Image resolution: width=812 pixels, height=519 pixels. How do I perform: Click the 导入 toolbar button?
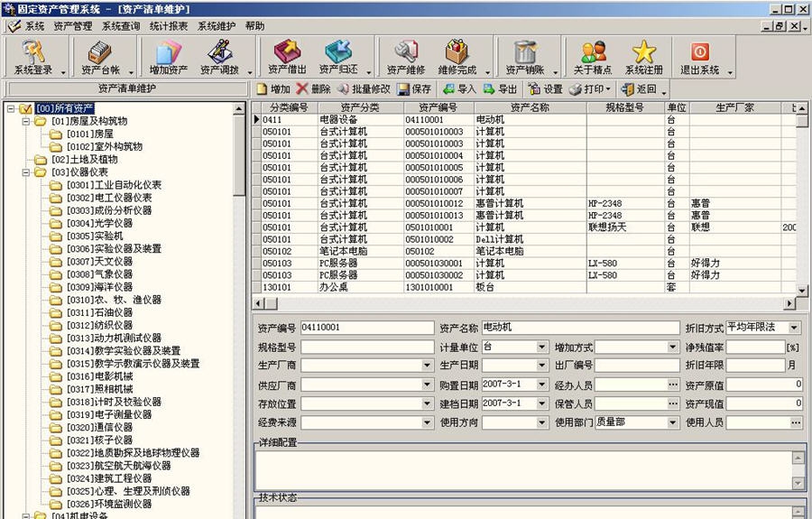click(459, 89)
